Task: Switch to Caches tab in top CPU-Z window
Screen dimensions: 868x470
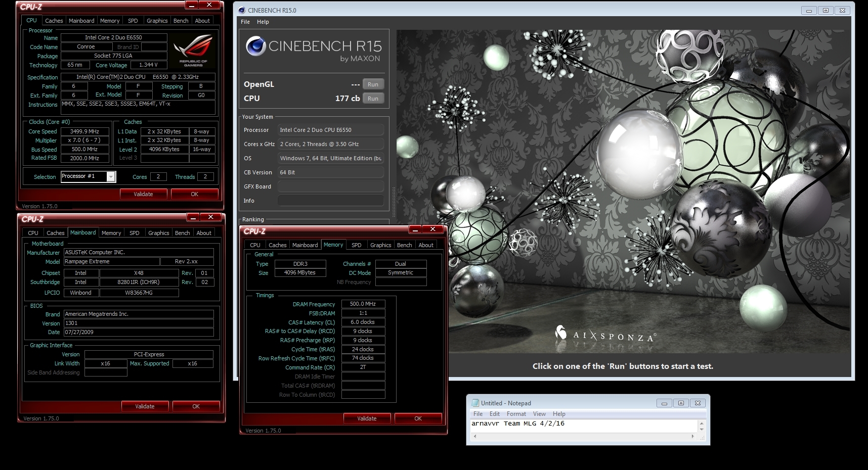Action: [54, 21]
